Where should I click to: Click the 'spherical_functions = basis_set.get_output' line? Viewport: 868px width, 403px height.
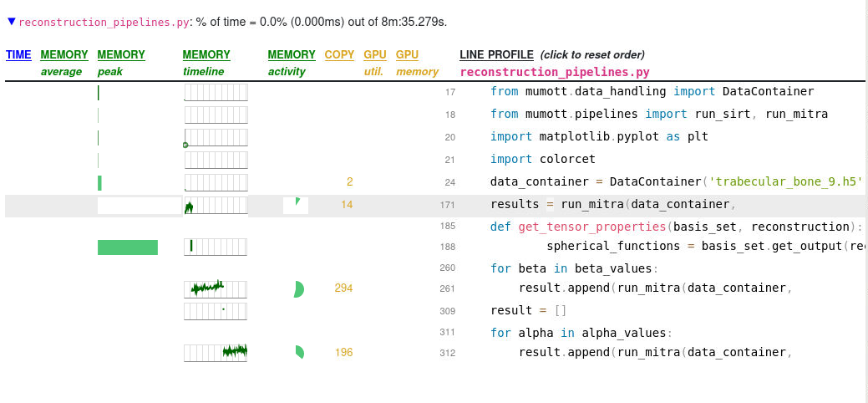pos(706,246)
